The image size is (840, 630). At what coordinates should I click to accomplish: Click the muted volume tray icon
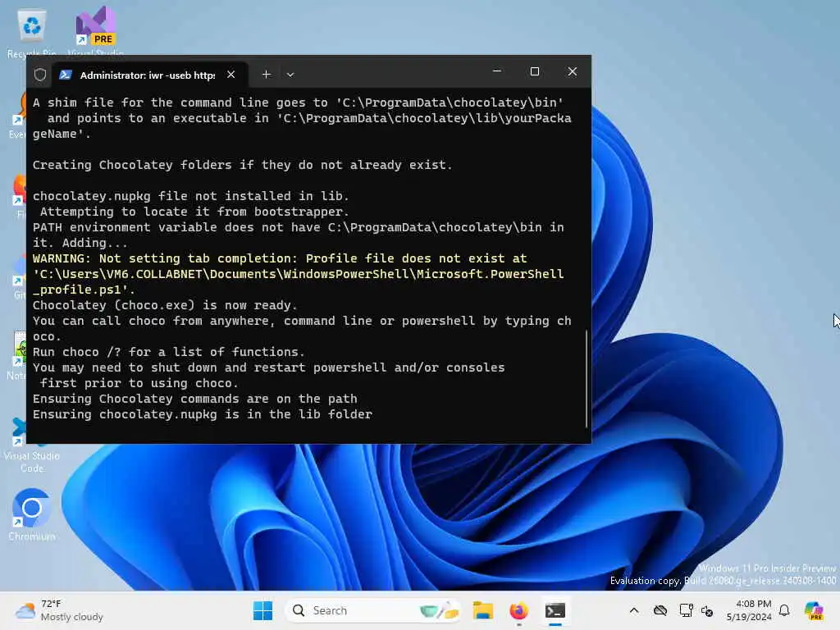(x=707, y=611)
